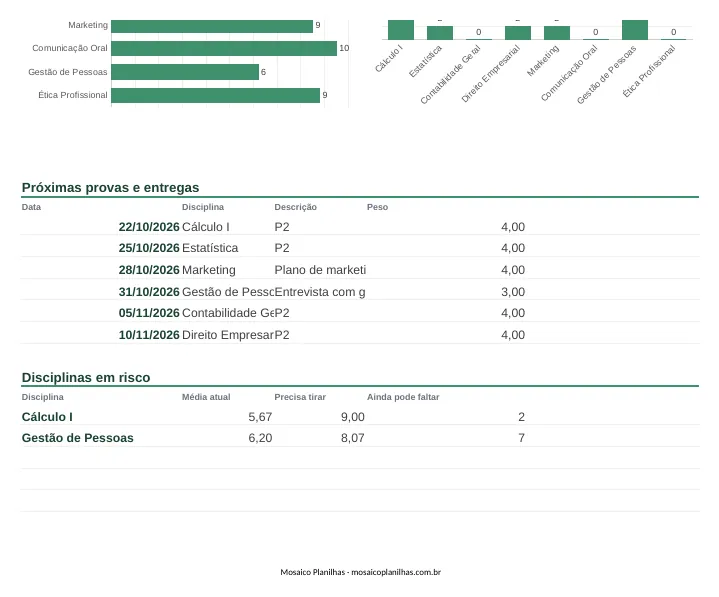Click the Cálculo I column in chart
This screenshot has height=597, width=719.
tap(401, 30)
